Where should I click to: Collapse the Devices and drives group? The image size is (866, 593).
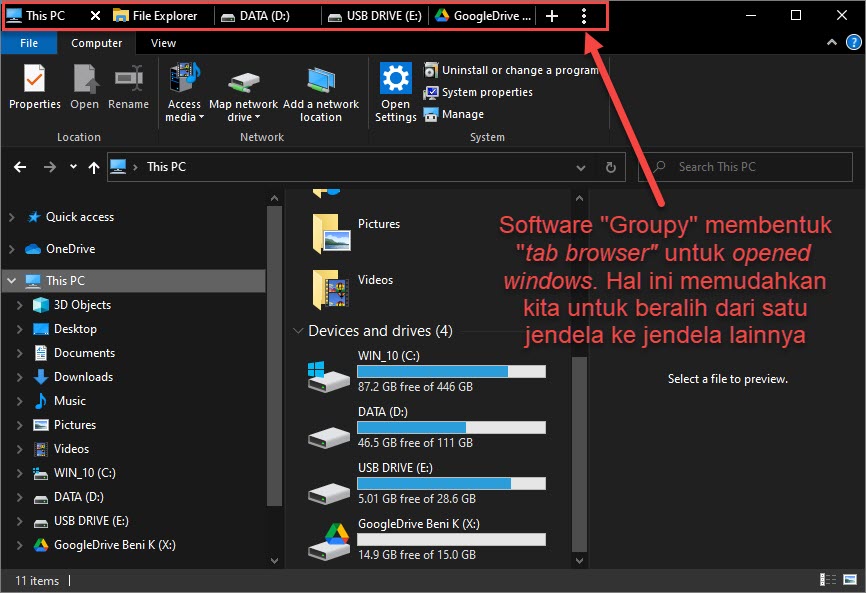coord(298,331)
